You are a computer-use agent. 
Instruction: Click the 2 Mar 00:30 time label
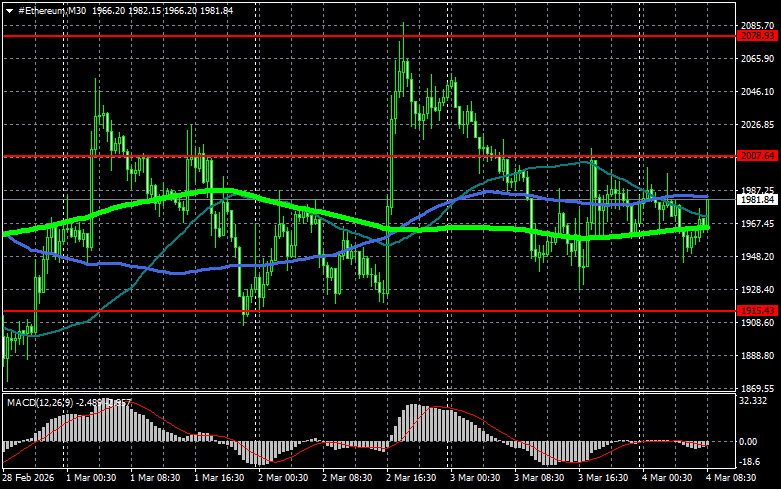283,478
